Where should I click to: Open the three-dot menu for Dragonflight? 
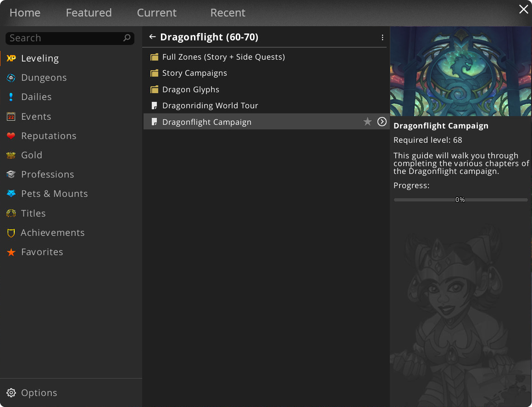(x=382, y=37)
